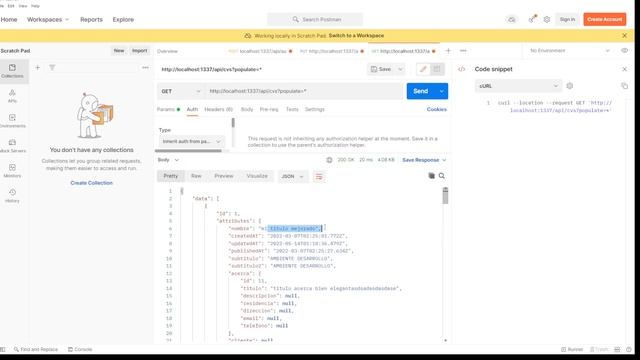Click the satellite capture requests icon
This screenshot has width=640, height=360.
[x=532, y=19]
